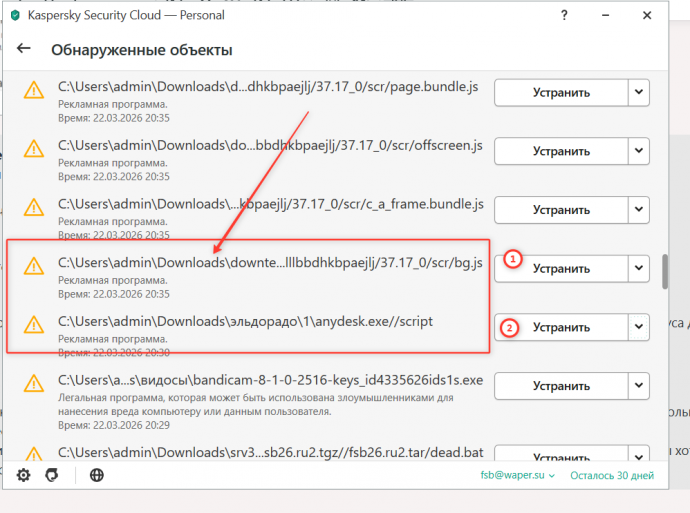Select path ending scr/offscreen.js
Screen dimensions: 690x513
pos(270,146)
